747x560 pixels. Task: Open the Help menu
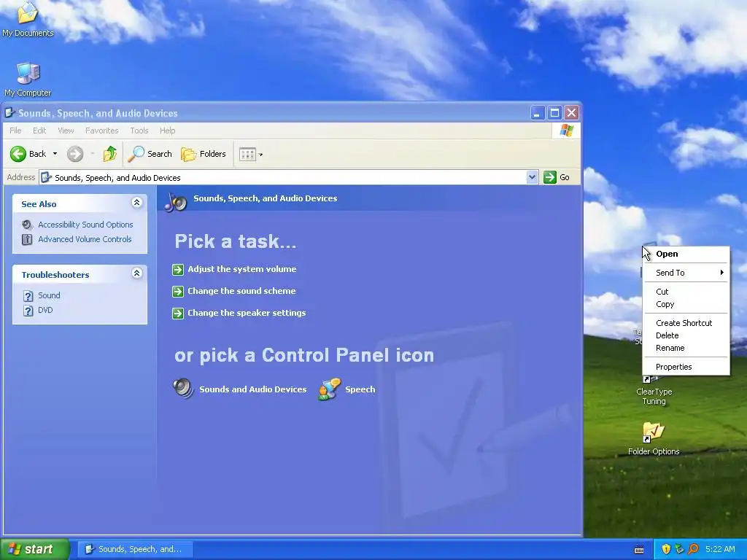[x=167, y=131]
